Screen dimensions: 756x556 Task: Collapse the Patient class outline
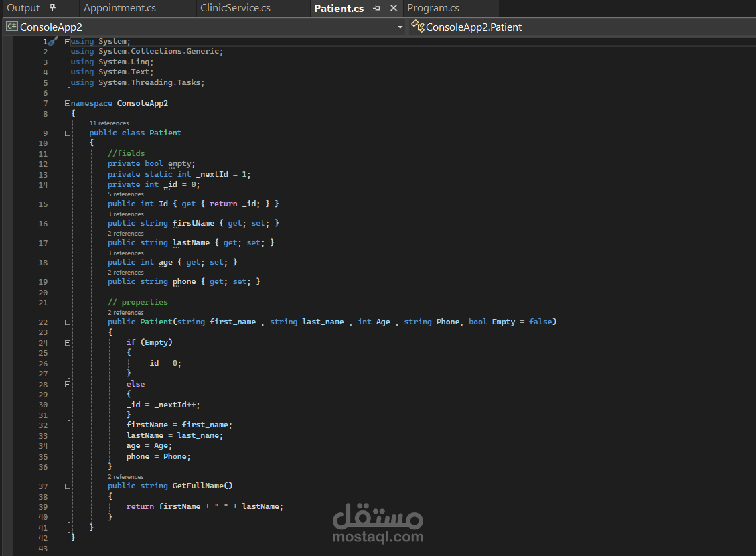pos(68,133)
